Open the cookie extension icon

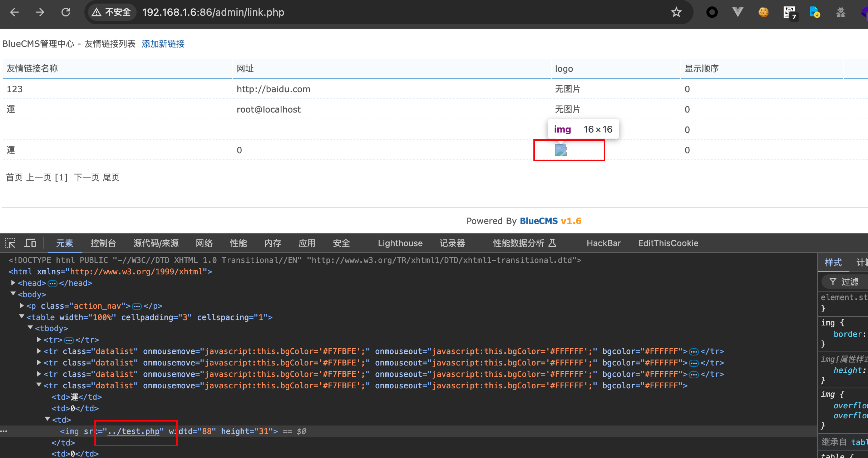click(x=763, y=12)
